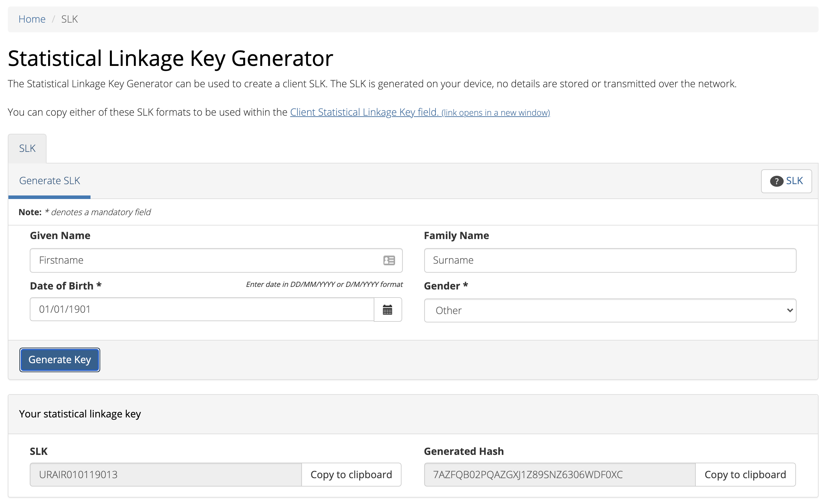Click the grid/spreadsheet icon in Given Name field
This screenshot has height=504, width=827.
pyautogui.click(x=389, y=260)
